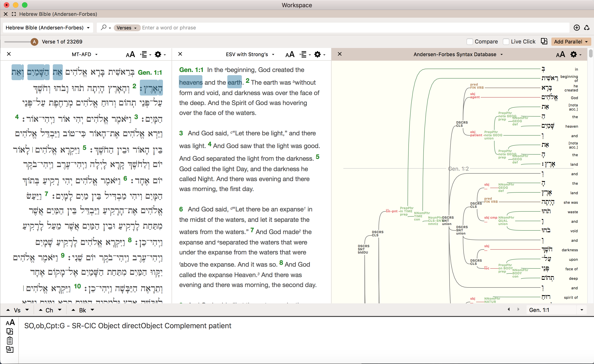Toggle full-screen zone icon next to tab title

click(x=14, y=14)
